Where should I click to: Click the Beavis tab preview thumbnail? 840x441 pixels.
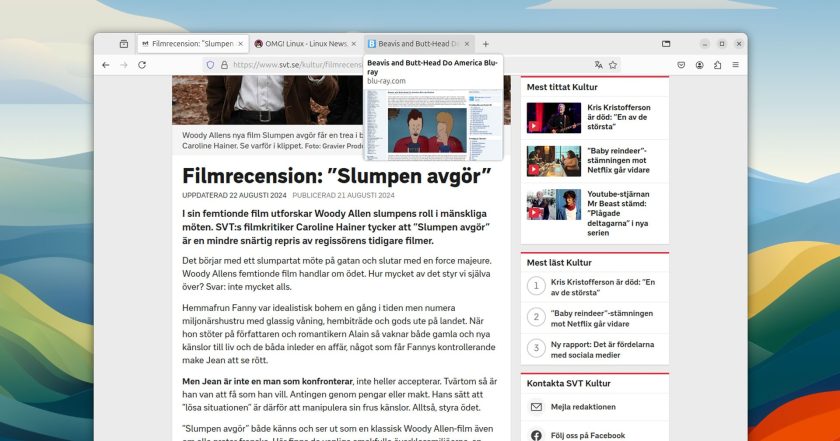coord(433,124)
